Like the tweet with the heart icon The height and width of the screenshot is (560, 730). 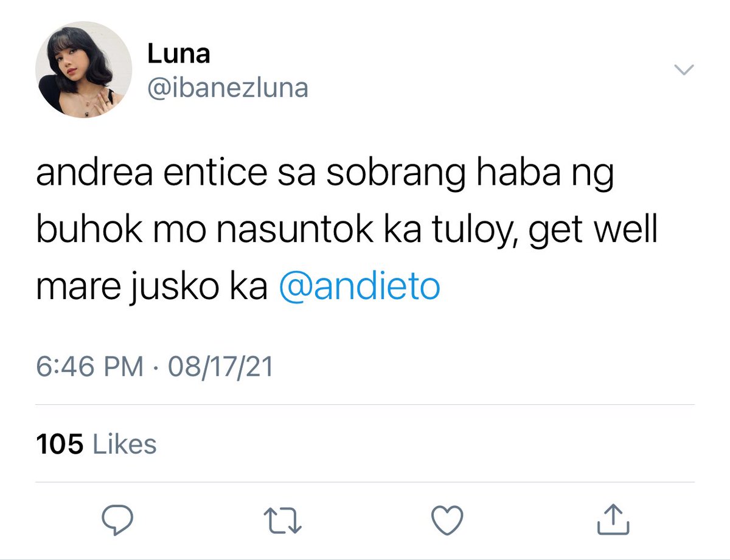(x=447, y=519)
